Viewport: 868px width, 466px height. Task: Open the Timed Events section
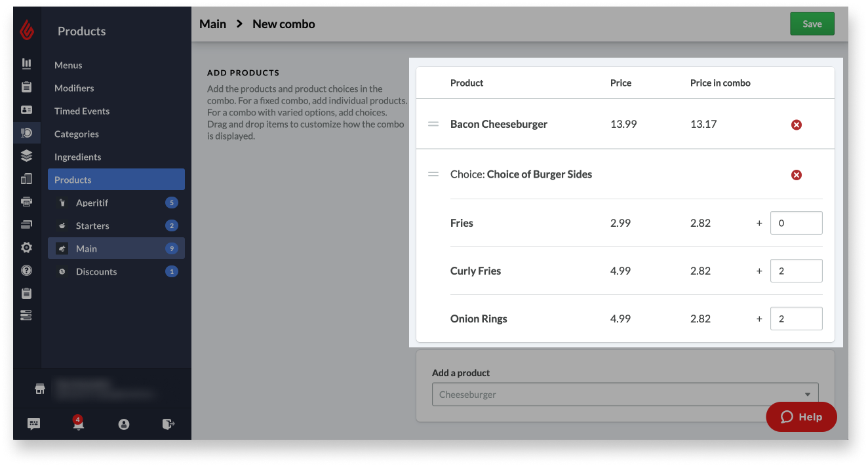click(x=82, y=111)
